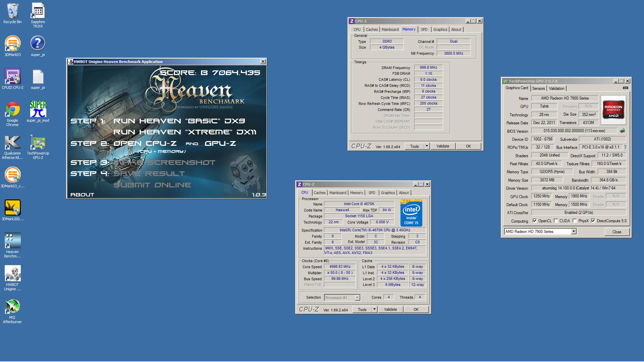This screenshot has width=644, height=362.
Task: Open CPU-Z link in HWBOT Heaven
Action: 145,143
